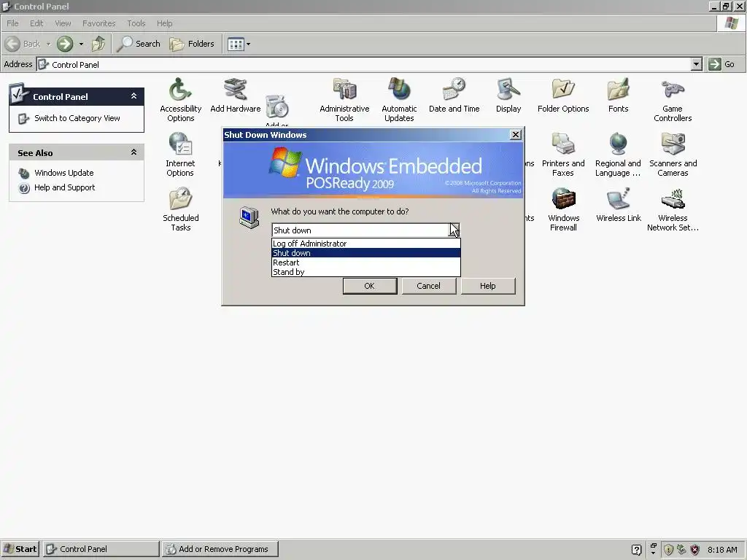Select Restart option in list
The height and width of the screenshot is (560, 747).
tap(366, 262)
